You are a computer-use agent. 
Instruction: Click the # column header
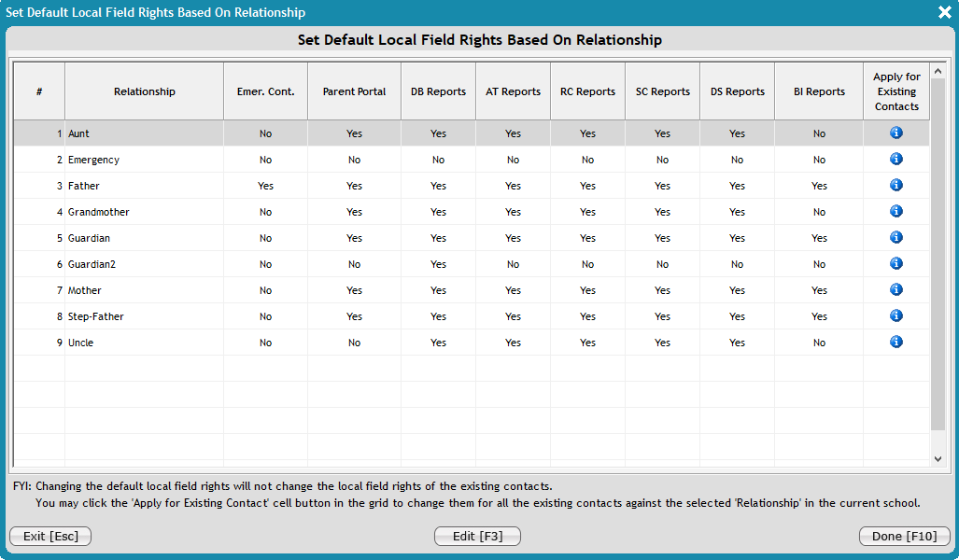point(39,91)
